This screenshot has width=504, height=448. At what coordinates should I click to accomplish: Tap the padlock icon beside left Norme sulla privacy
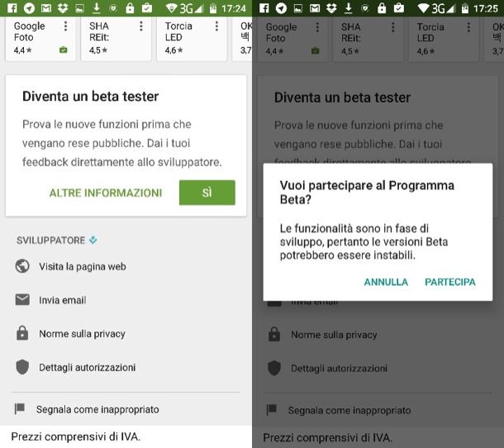[22, 333]
